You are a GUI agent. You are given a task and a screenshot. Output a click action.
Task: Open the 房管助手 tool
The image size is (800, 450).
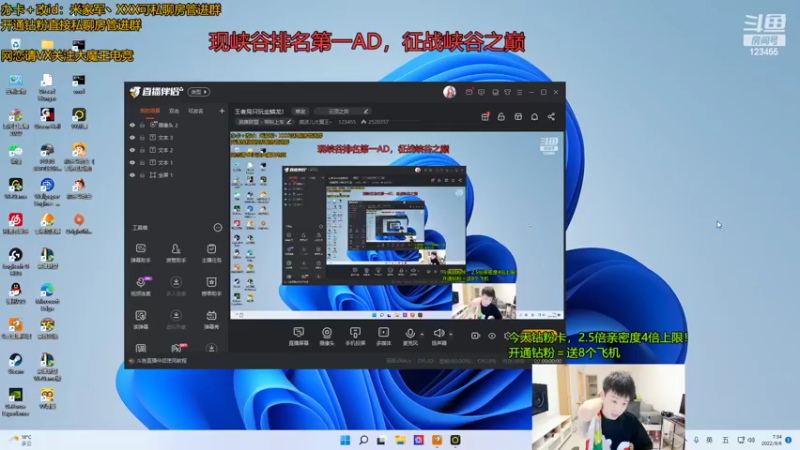[x=176, y=253]
